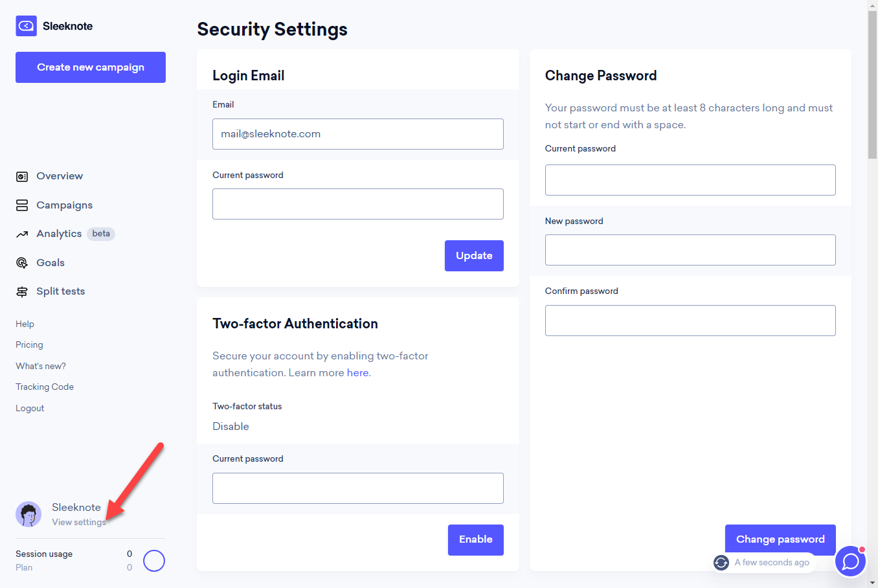Image resolution: width=878 pixels, height=588 pixels.
Task: Click the Split tests icon
Action: pyautogui.click(x=22, y=292)
